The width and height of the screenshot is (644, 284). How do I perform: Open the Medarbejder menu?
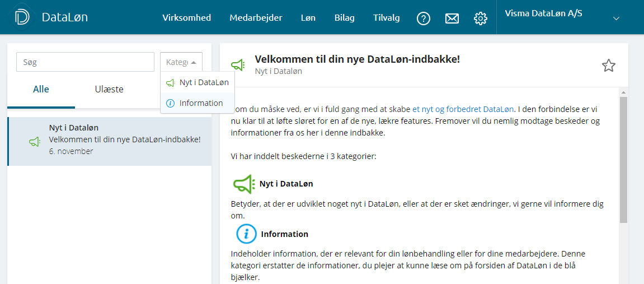click(256, 18)
